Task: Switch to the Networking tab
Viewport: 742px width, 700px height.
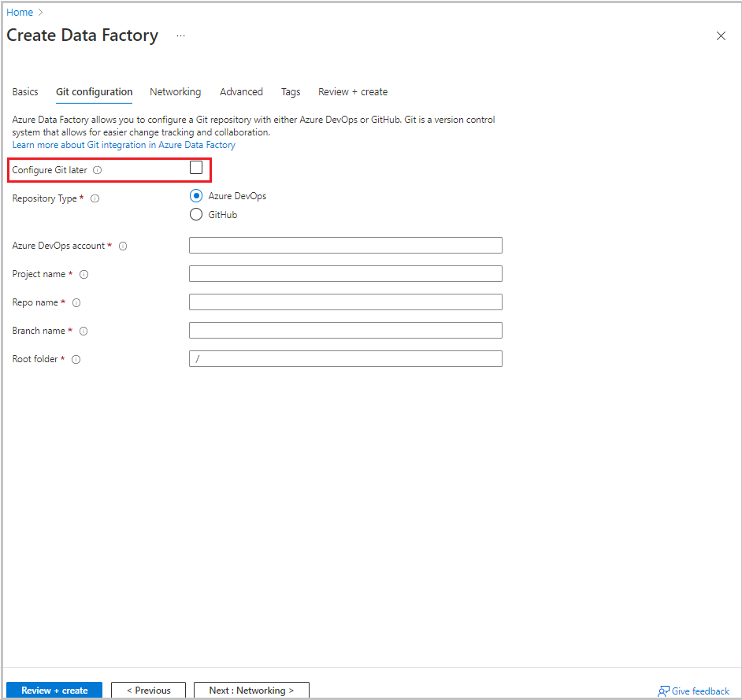Action: (x=175, y=91)
